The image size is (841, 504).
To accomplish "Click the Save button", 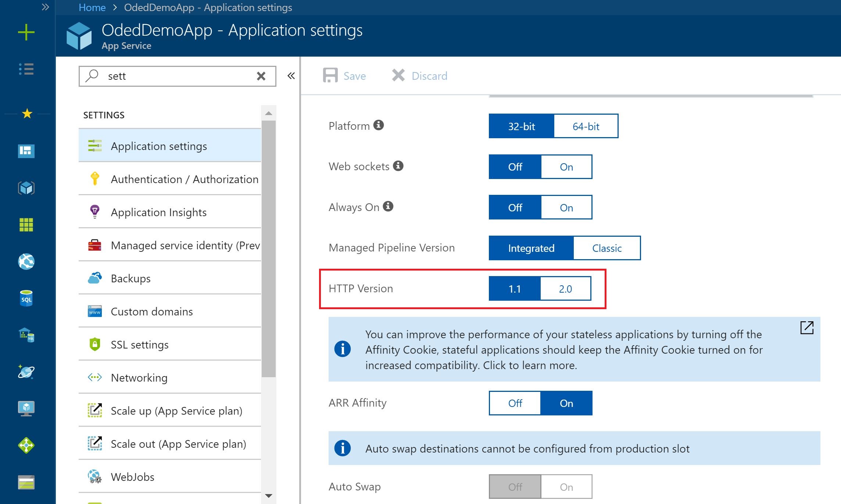I will [x=345, y=76].
